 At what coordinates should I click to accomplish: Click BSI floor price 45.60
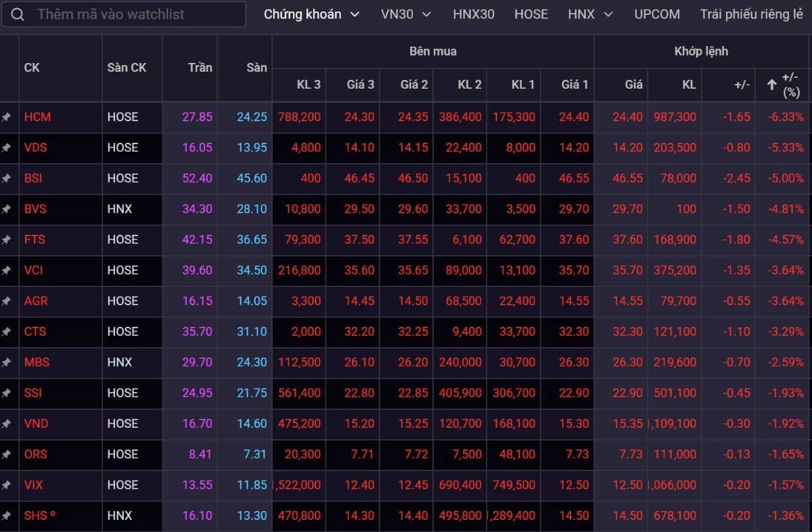252,179
